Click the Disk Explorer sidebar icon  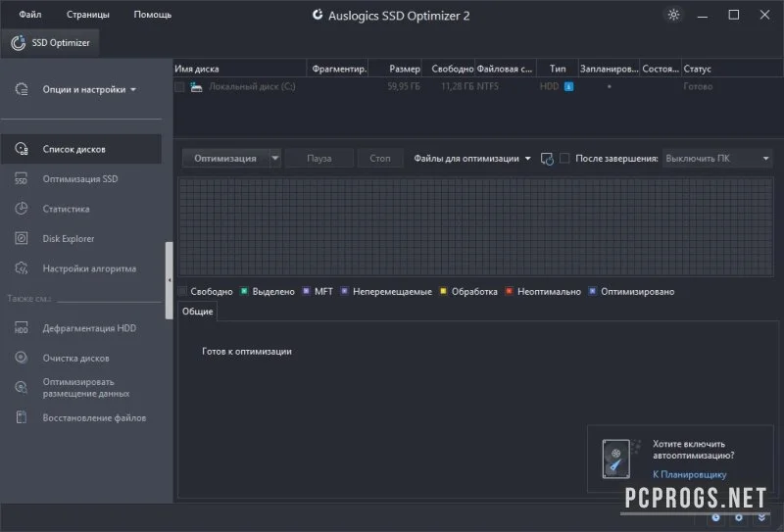point(22,238)
